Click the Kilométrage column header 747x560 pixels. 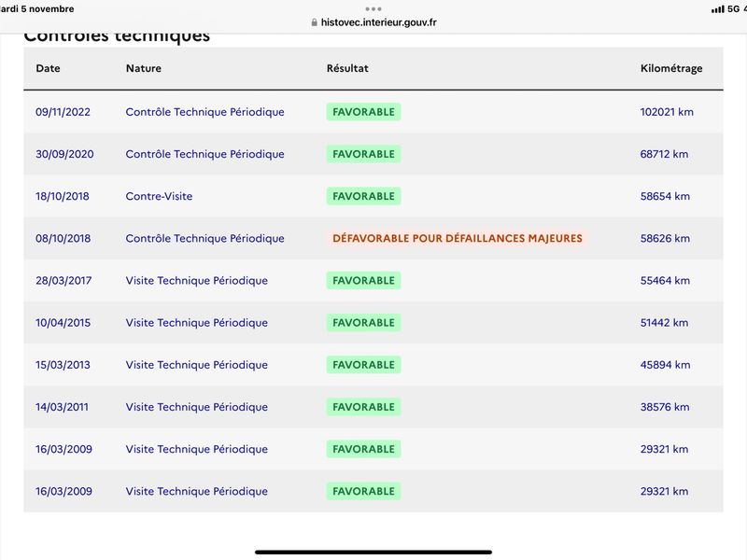[x=671, y=68]
